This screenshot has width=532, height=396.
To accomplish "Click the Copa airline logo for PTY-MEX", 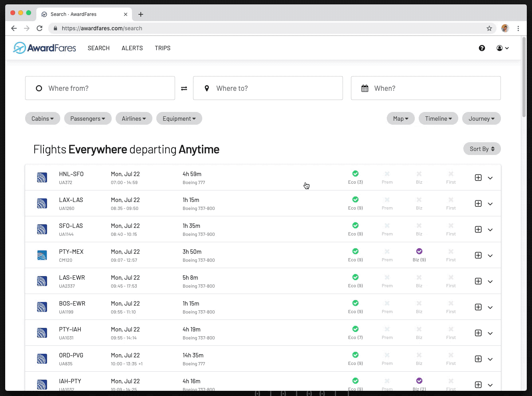I will coord(42,255).
